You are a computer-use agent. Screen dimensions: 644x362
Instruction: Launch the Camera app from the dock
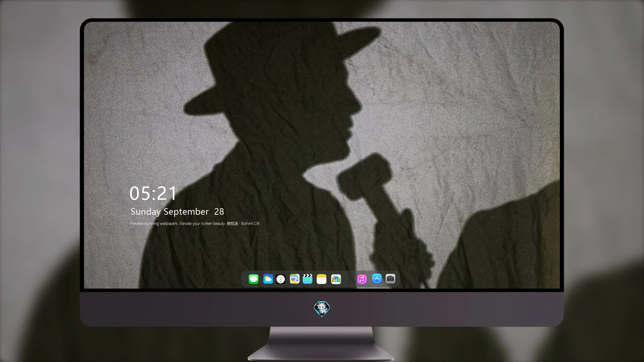click(390, 279)
